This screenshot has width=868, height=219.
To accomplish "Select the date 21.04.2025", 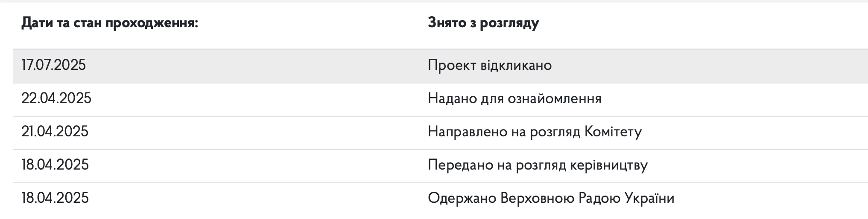I will (55, 131).
